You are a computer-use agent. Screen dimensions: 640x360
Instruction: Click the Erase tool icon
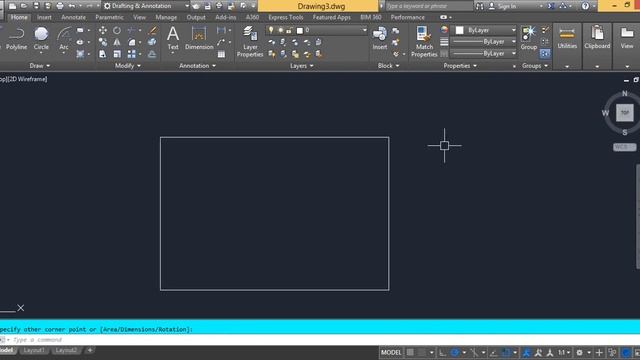[152, 30]
